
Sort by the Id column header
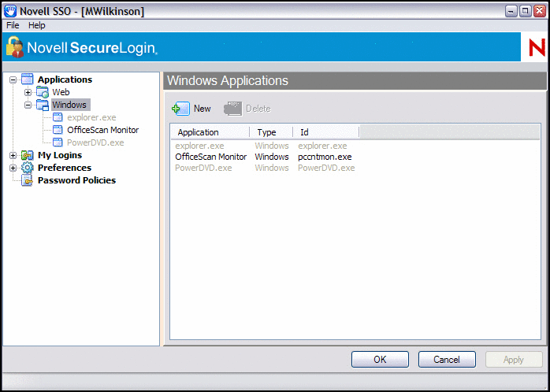click(x=326, y=132)
